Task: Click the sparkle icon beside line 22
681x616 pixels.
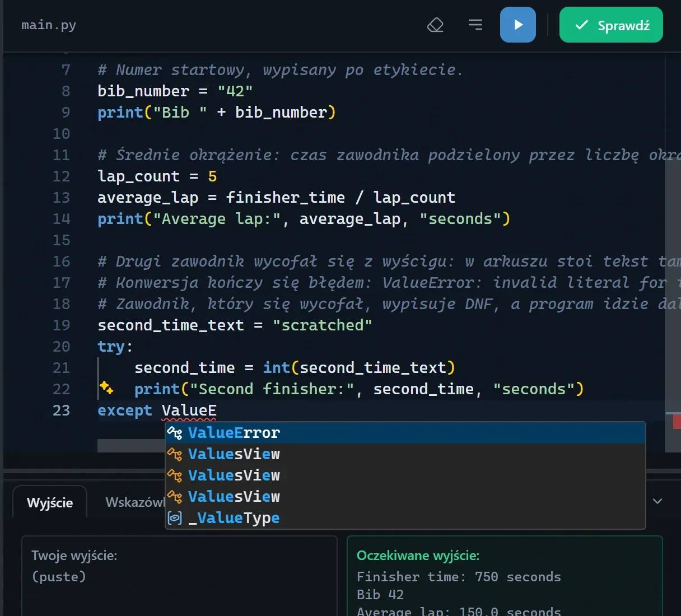Action: [106, 388]
